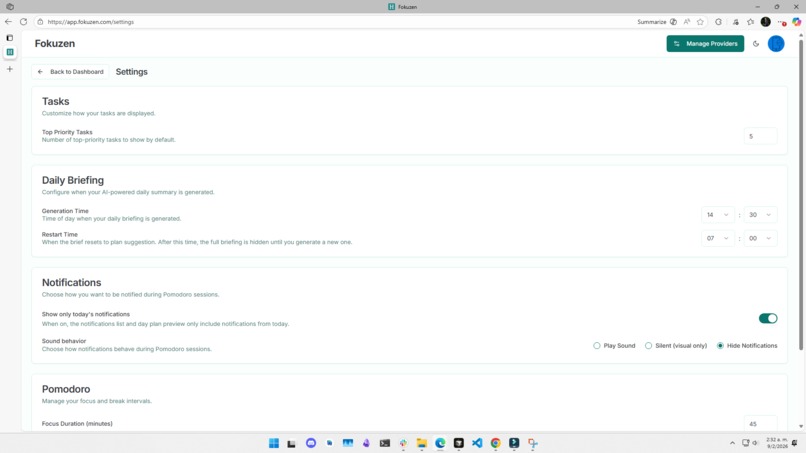The image size is (806, 453).
Task: Select the Play Sound radio option
Action: click(x=596, y=346)
